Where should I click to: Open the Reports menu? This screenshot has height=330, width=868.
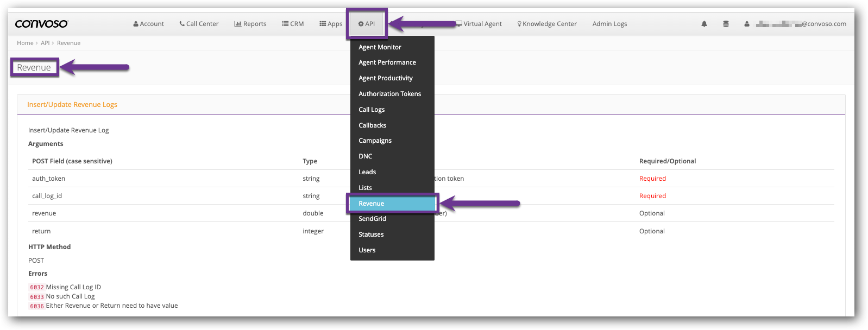pyautogui.click(x=250, y=24)
